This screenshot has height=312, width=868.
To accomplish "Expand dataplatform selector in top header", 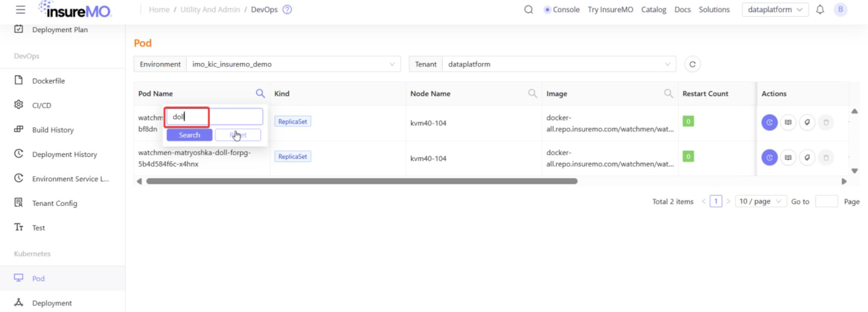I will [x=775, y=9].
